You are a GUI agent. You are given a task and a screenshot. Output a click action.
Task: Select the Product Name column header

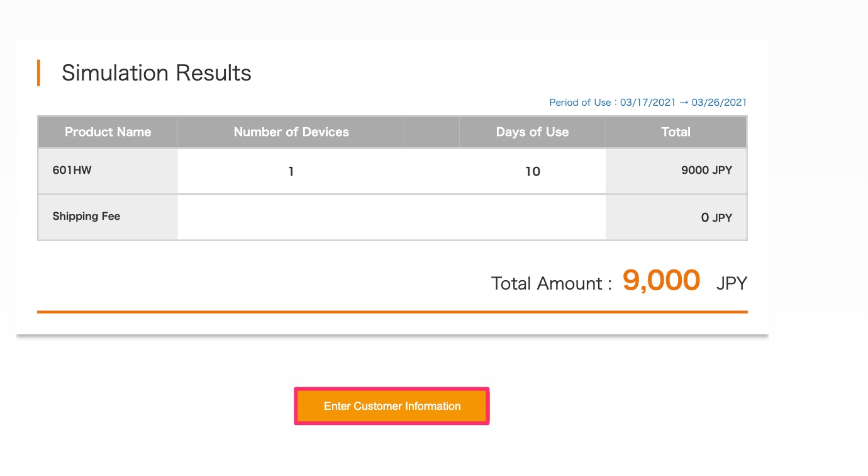pos(108,132)
